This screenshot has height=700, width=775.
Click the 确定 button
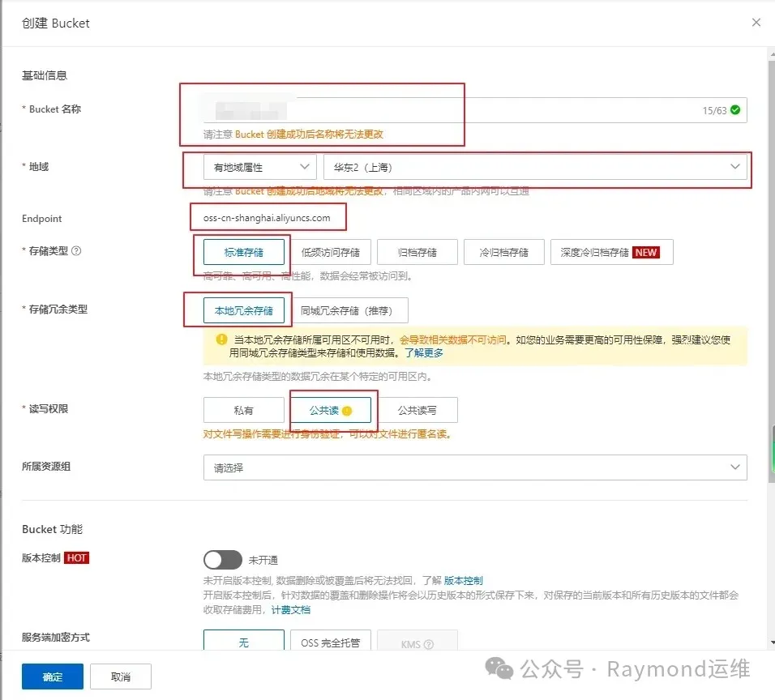click(53, 677)
